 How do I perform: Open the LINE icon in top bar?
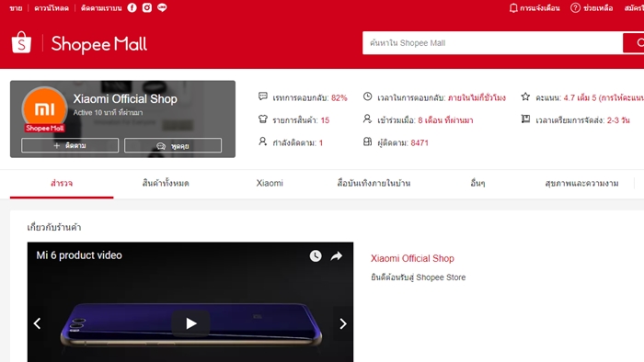(x=162, y=7)
